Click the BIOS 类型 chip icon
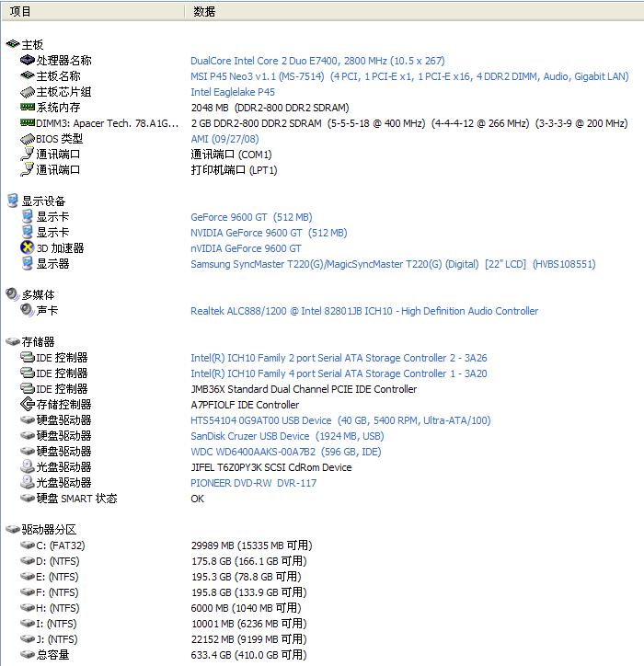The height and width of the screenshot is (666, 644). click(28, 139)
